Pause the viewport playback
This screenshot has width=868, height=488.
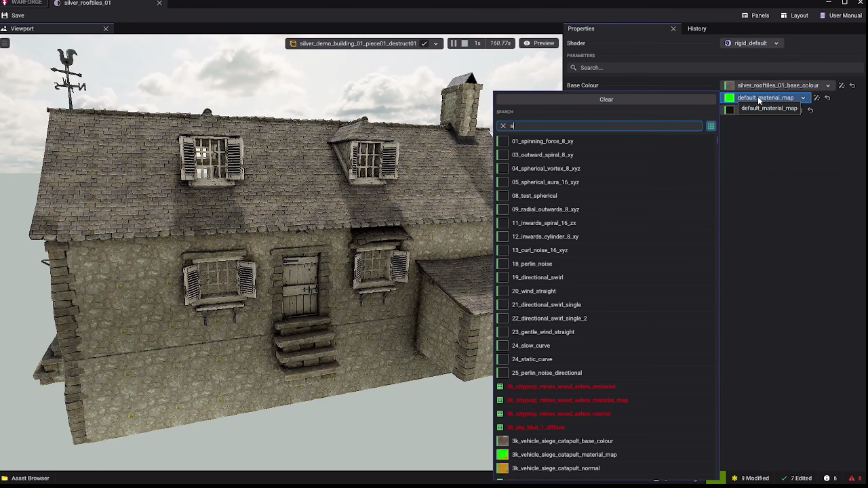click(454, 43)
